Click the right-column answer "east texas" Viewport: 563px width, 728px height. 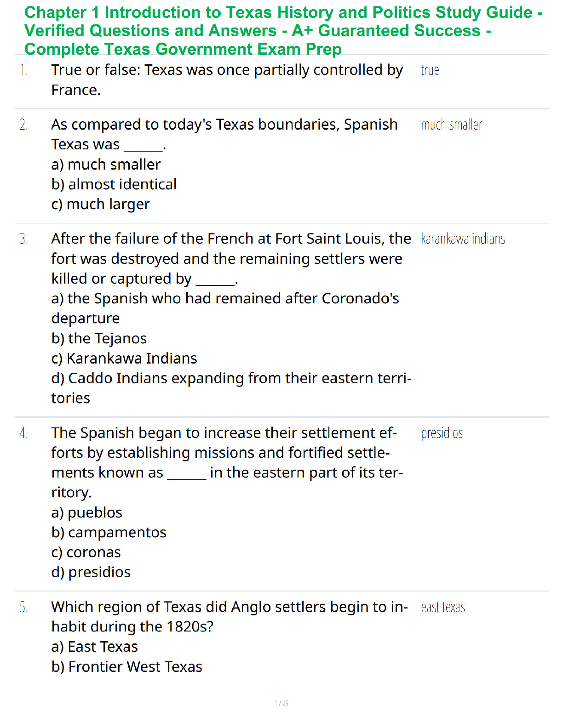[443, 607]
